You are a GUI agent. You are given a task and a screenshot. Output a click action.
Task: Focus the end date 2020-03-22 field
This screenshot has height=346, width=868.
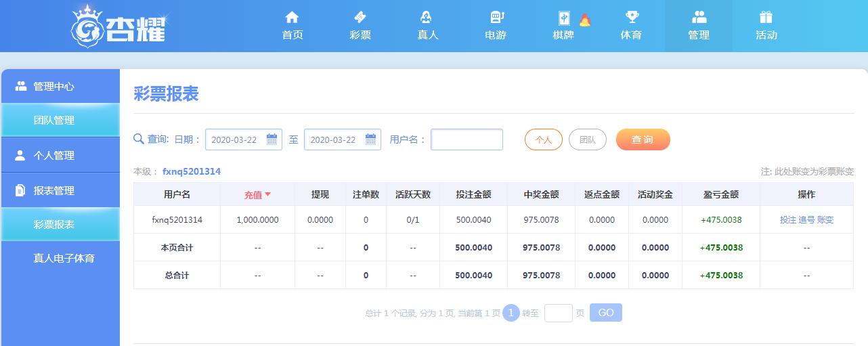(343, 139)
